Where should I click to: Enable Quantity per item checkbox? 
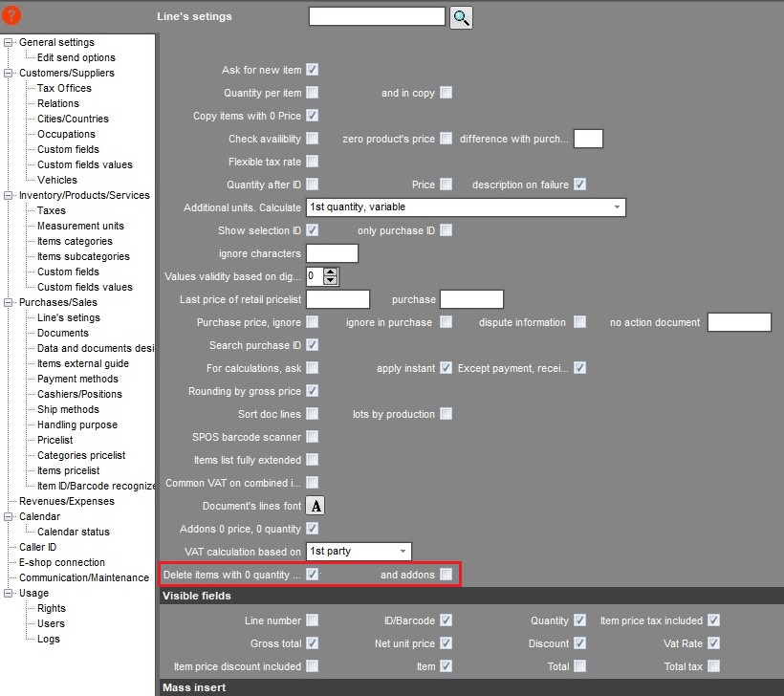click(312, 93)
